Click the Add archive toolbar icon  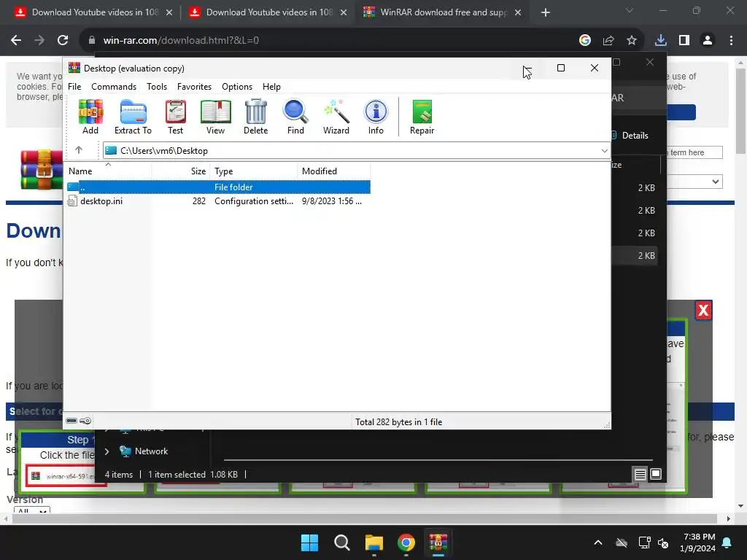[x=90, y=117]
